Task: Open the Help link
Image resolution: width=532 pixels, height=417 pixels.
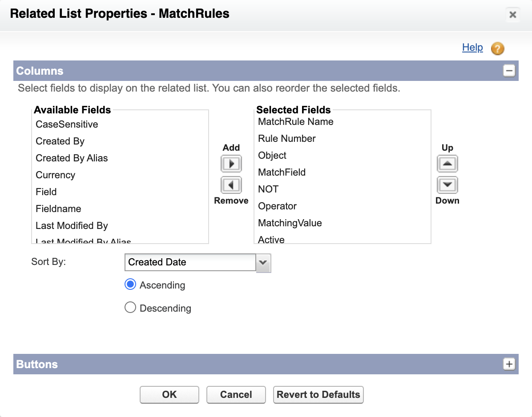Action: click(472, 48)
